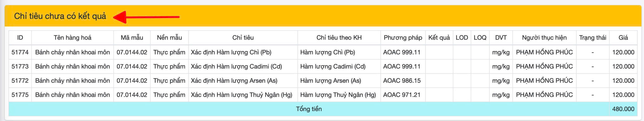
Task: Click the AOAC 986.15 method cell
Action: pyautogui.click(x=402, y=81)
